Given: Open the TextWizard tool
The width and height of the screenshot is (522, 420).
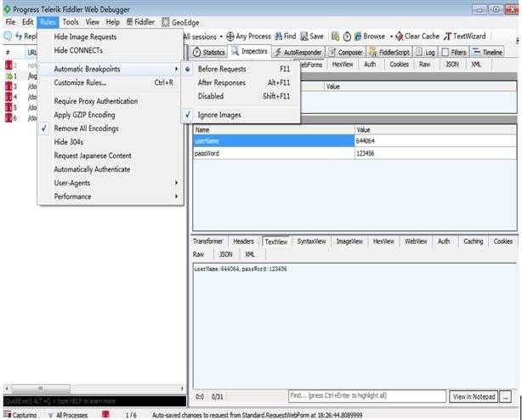Looking at the screenshot, I should 465,37.
